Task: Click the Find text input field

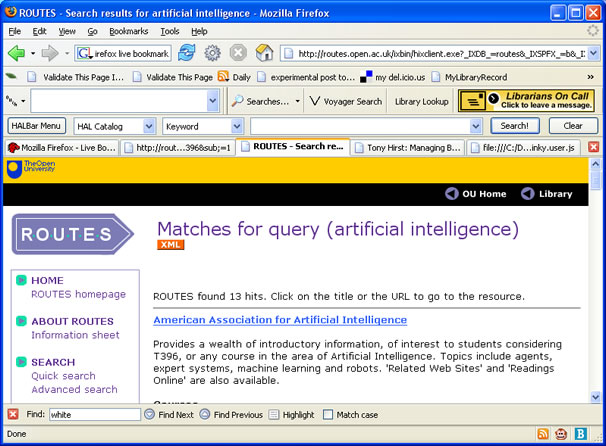Action: (95, 414)
